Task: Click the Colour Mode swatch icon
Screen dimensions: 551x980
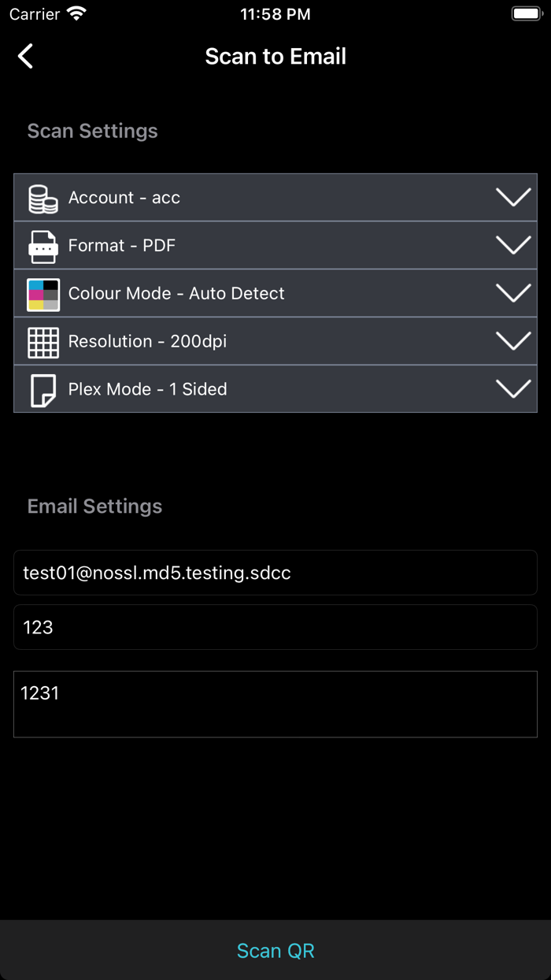Action: pyautogui.click(x=43, y=293)
